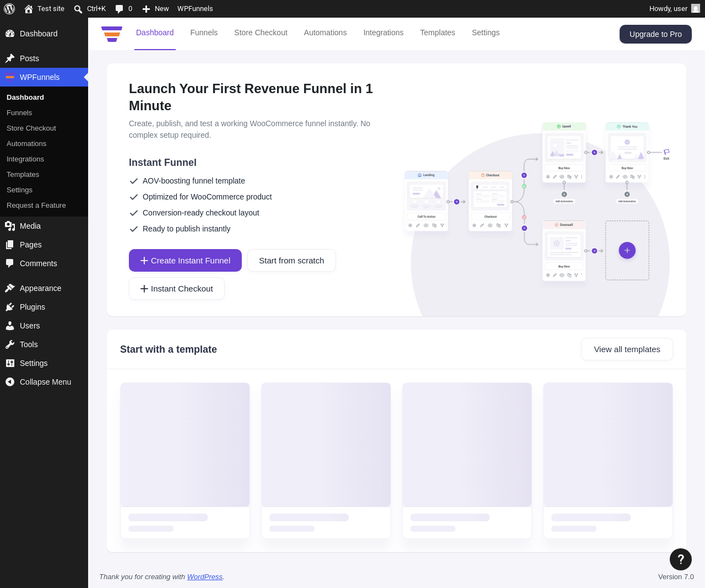Click Start from scratch
This screenshot has width=705, height=588.
tap(291, 261)
